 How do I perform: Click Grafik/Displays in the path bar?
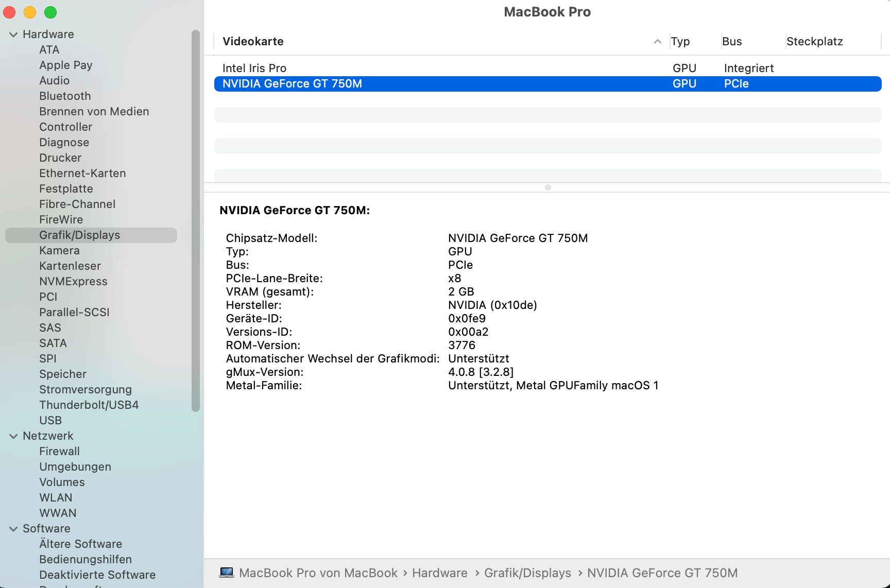(x=527, y=573)
